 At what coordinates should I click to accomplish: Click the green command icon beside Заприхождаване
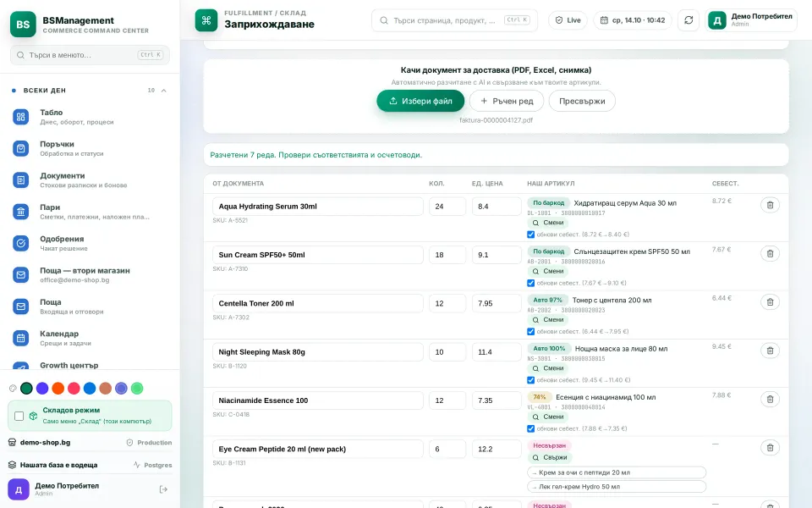206,20
